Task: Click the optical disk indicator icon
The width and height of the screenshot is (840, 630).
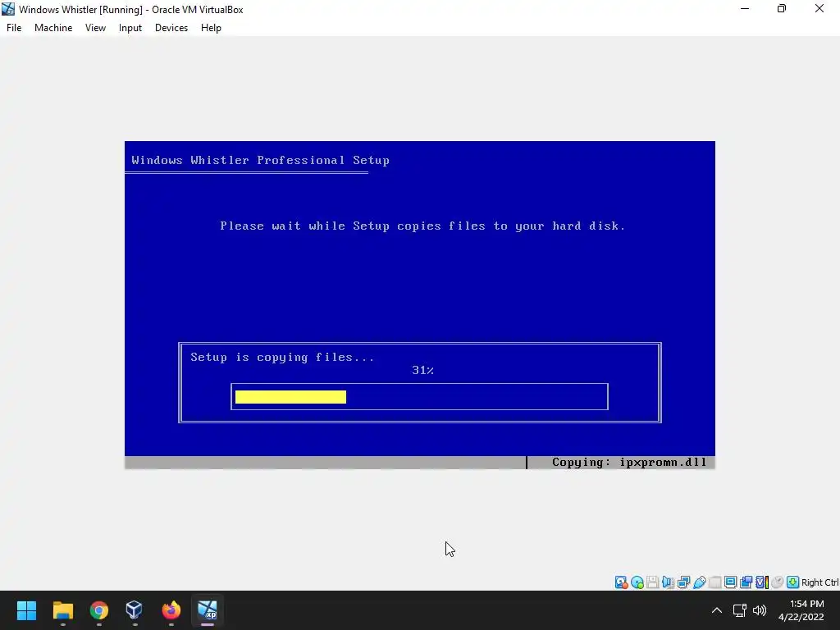Action: tap(637, 582)
